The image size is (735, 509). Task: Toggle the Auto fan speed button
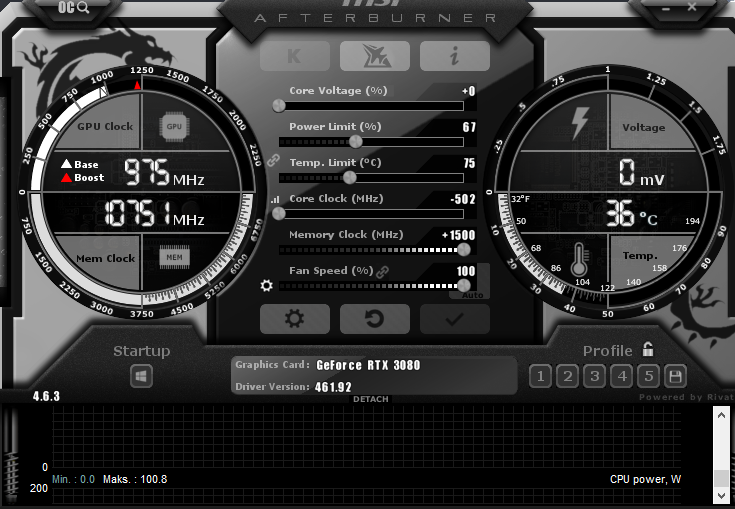tap(472, 295)
